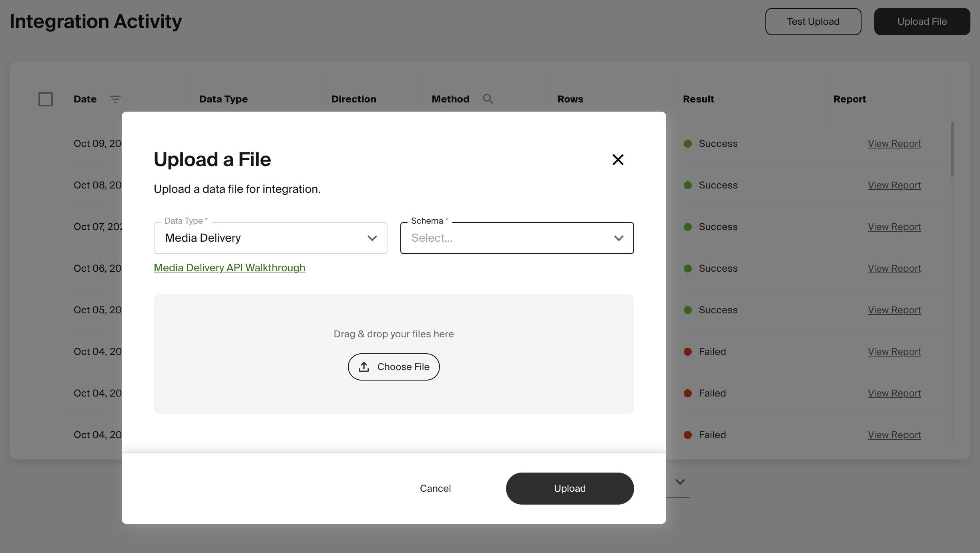Expand the Schema select dropdown
The height and width of the screenshot is (553, 980).
tap(516, 238)
